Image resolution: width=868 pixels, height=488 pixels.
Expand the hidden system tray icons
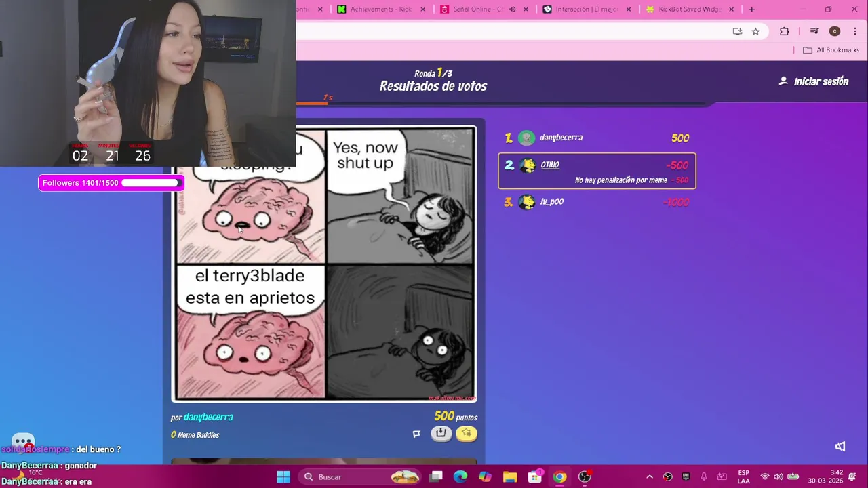click(649, 476)
